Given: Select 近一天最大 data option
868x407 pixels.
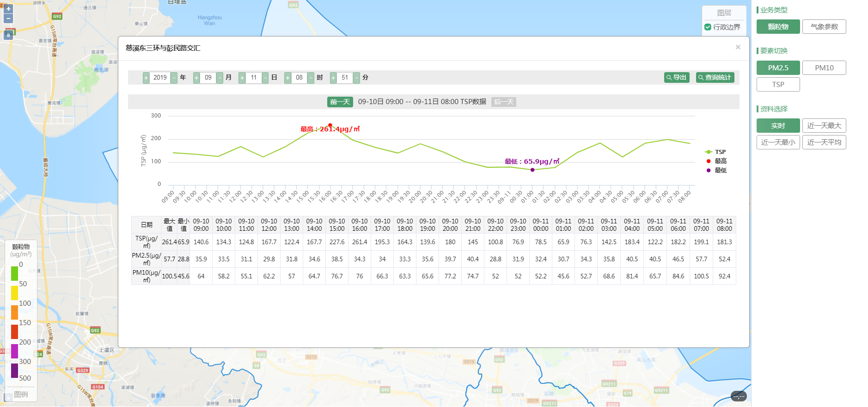Looking at the screenshot, I should pos(824,126).
